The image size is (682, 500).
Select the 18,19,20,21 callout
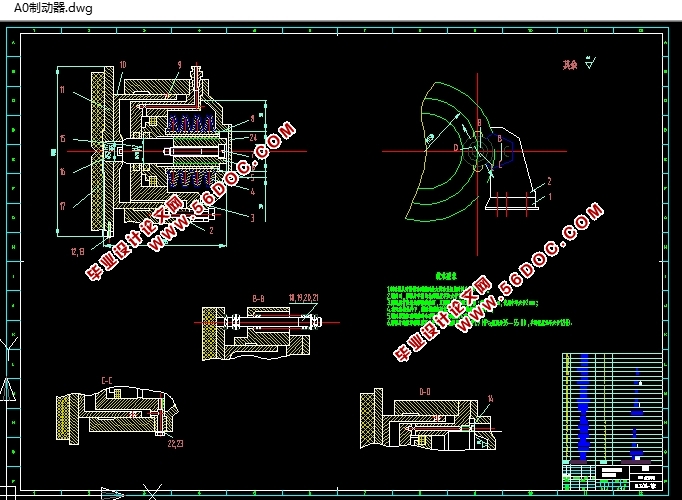click(304, 298)
